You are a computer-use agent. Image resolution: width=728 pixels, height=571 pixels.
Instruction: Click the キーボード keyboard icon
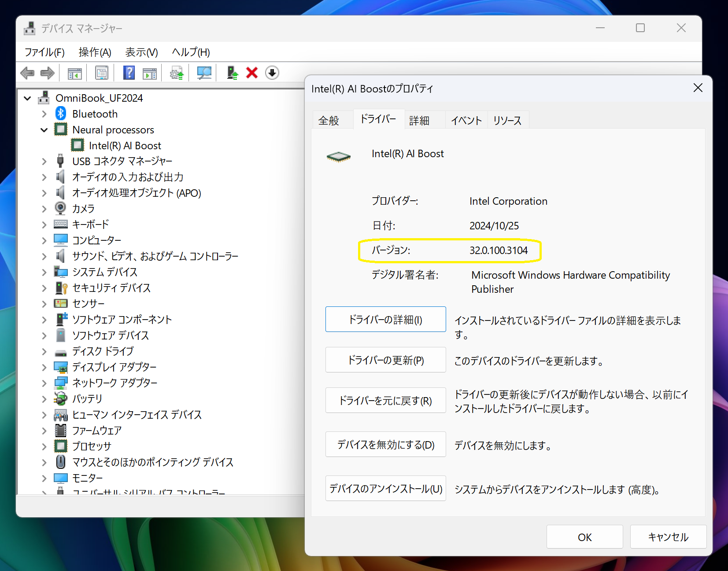coord(61,224)
